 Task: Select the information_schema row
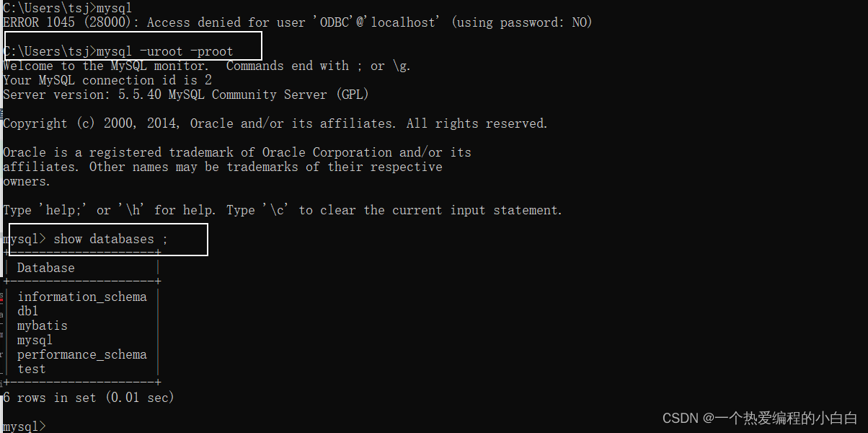(82, 297)
